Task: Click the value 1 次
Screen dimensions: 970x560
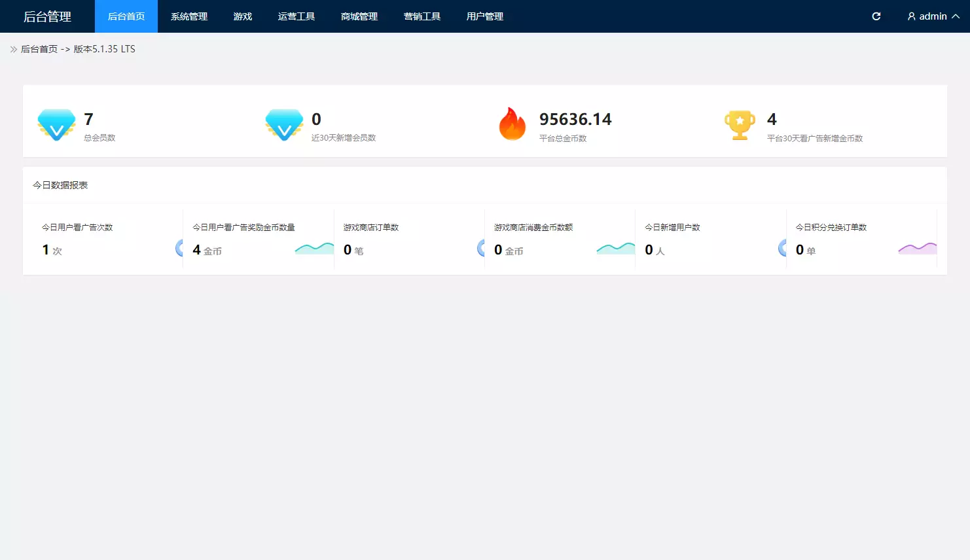Action: click(52, 250)
